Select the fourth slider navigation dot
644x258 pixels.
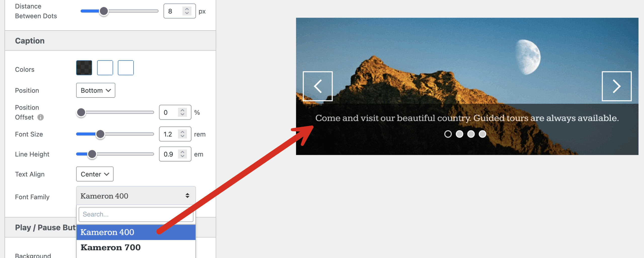click(482, 134)
